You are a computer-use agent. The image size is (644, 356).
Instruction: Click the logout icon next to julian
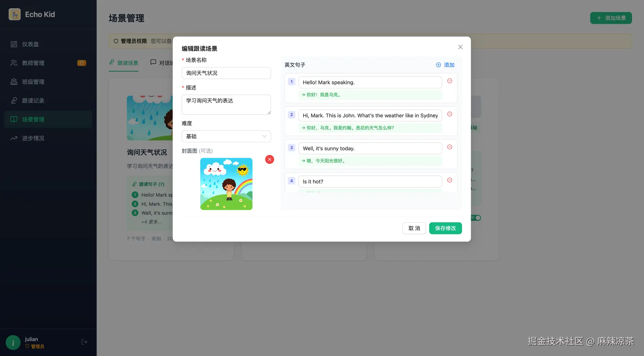84,341
